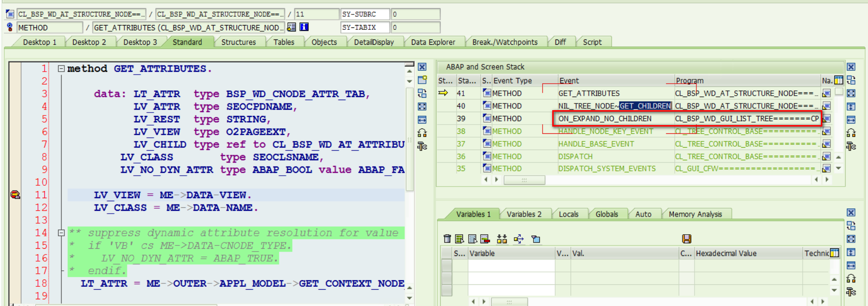Click the stack list scroll-down arrow
868x306 pixels.
pos(839,168)
